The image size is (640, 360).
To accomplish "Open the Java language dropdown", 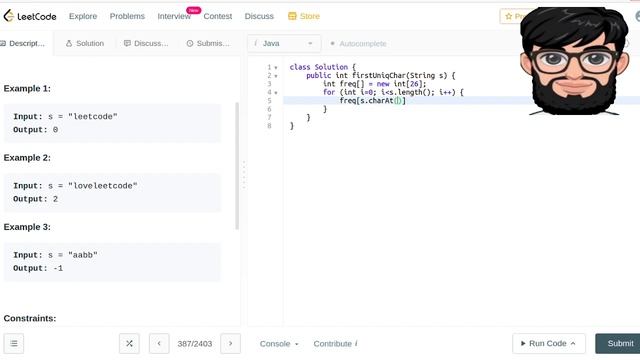I will 284,43.
